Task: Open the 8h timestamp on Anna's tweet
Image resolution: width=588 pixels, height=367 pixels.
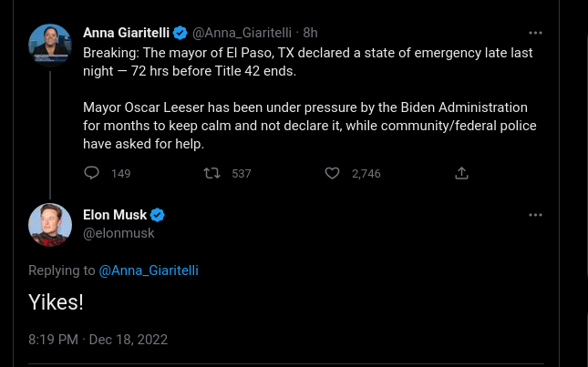Action: point(310,33)
